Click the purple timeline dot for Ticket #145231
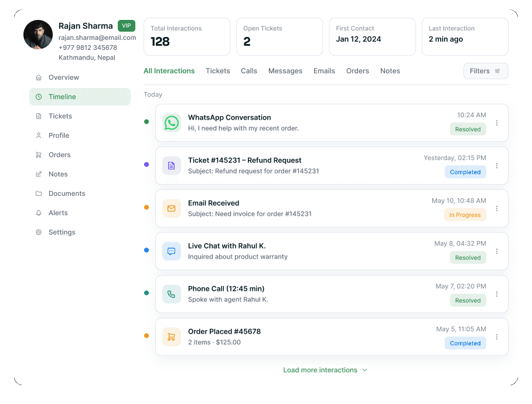The width and height of the screenshot is (532, 404). tap(146, 164)
